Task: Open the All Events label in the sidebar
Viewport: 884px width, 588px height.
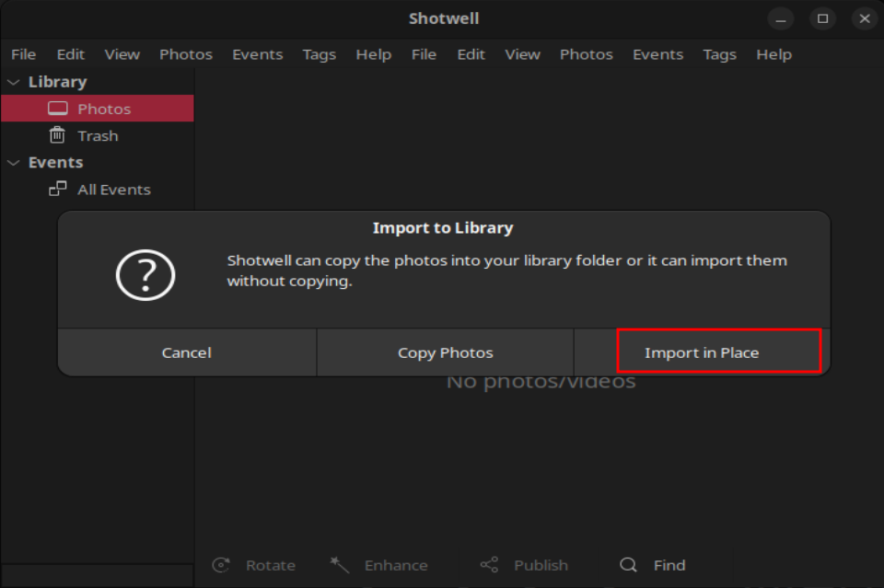Action: click(114, 190)
